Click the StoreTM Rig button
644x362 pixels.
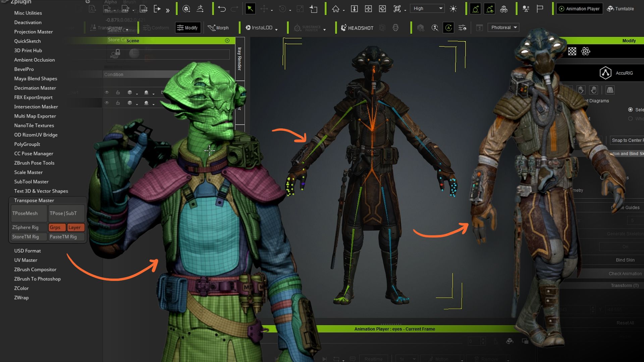tap(29, 237)
